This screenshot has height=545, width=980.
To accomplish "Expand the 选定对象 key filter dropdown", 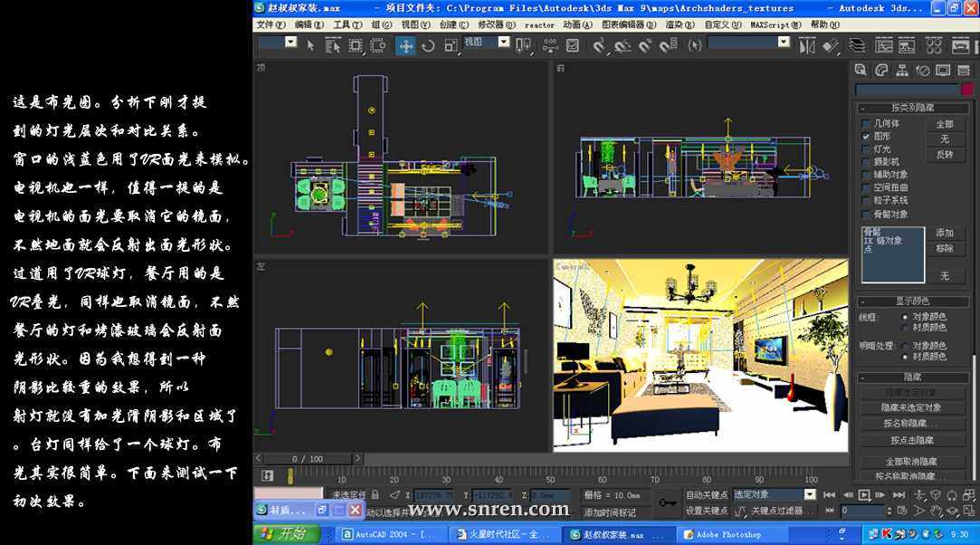I will pyautogui.click(x=810, y=494).
